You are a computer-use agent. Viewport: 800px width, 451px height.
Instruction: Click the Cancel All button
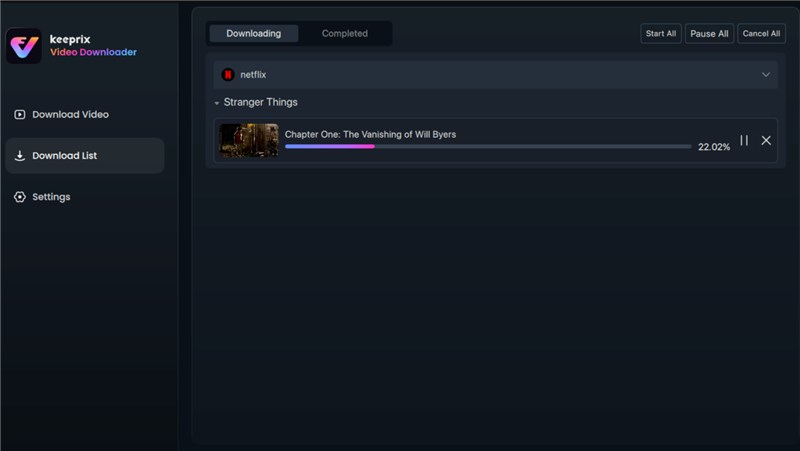tap(761, 34)
